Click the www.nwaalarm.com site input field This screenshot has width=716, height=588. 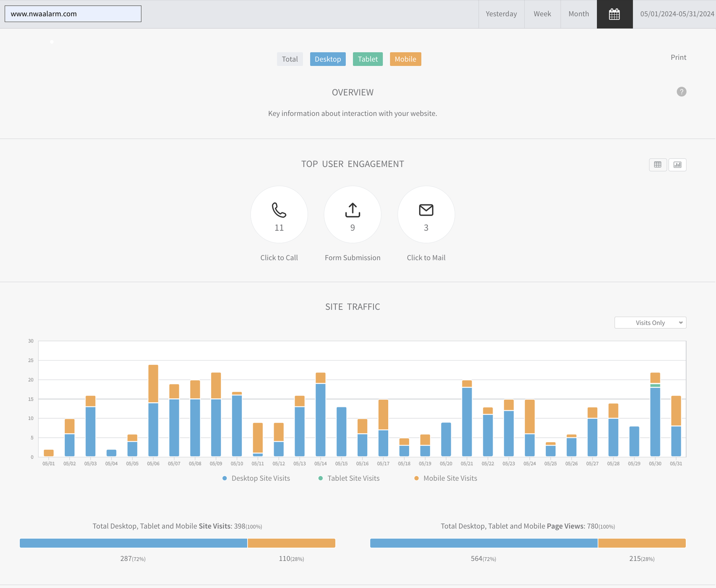click(73, 14)
